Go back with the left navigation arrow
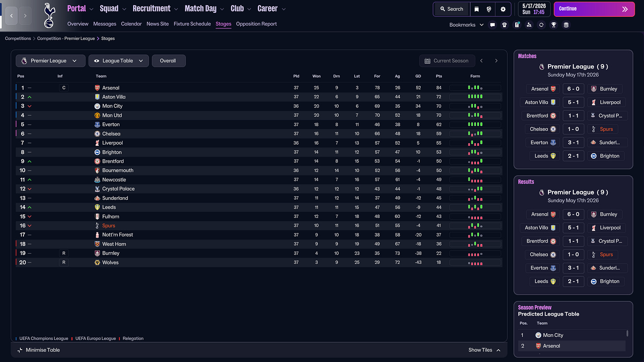The image size is (644, 362). click(x=11, y=15)
